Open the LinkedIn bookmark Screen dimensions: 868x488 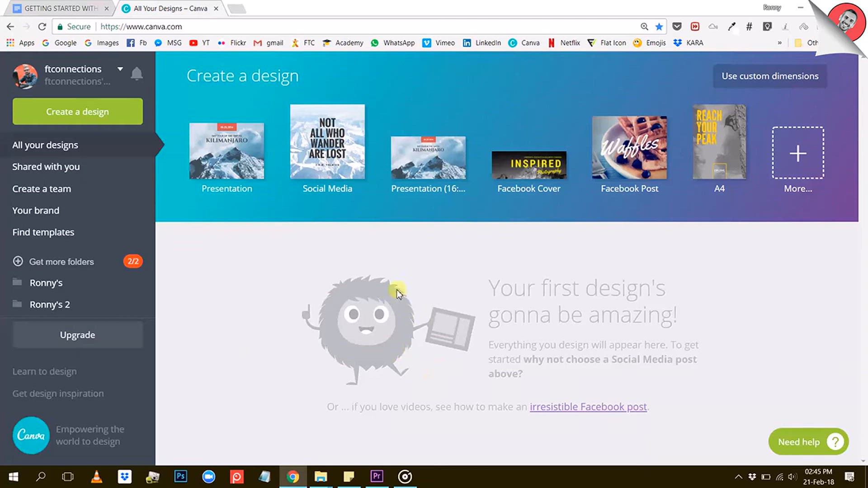coord(481,43)
